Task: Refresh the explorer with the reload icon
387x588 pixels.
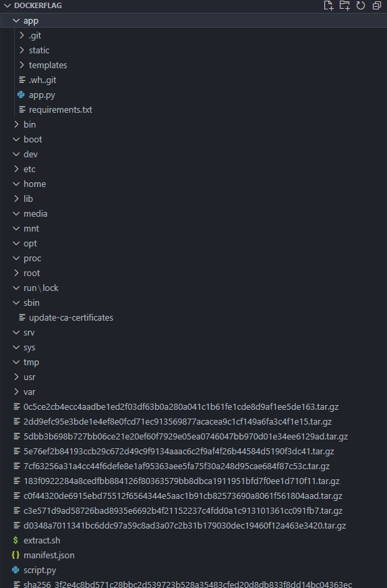Action: [361, 5]
